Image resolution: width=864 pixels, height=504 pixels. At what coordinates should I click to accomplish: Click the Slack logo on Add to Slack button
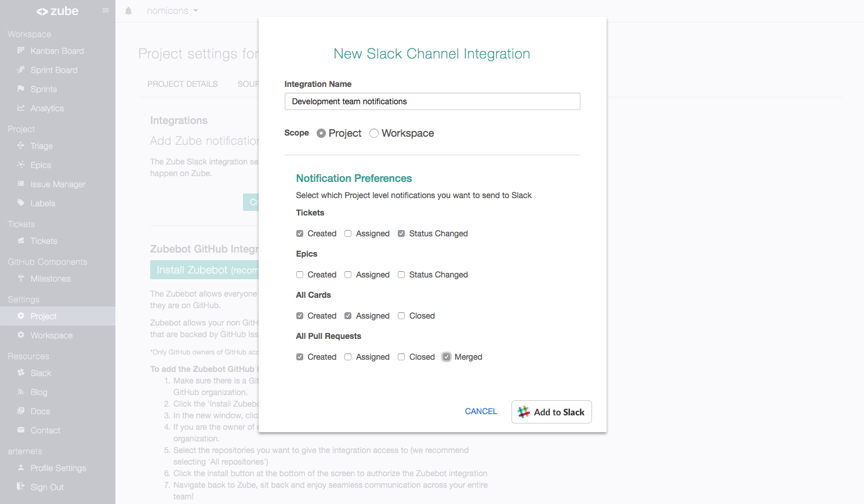point(524,412)
